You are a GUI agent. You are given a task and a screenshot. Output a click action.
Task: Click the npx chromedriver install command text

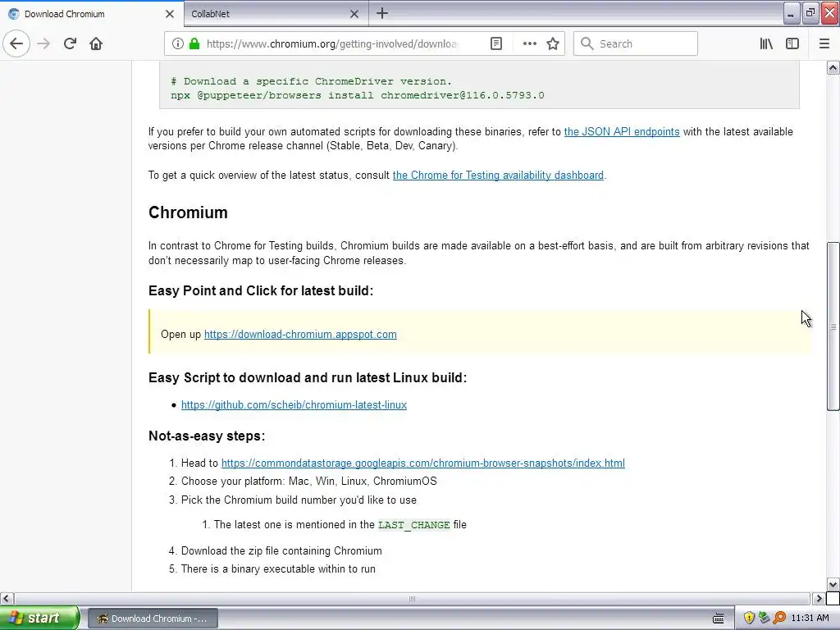click(358, 95)
